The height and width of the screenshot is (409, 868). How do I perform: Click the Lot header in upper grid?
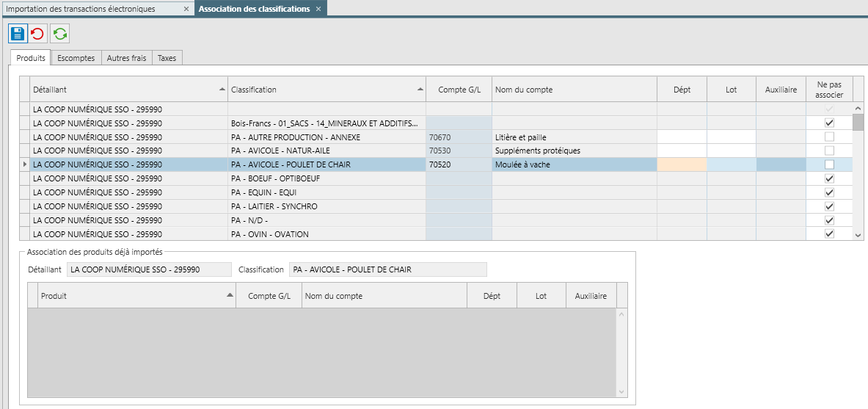point(732,90)
